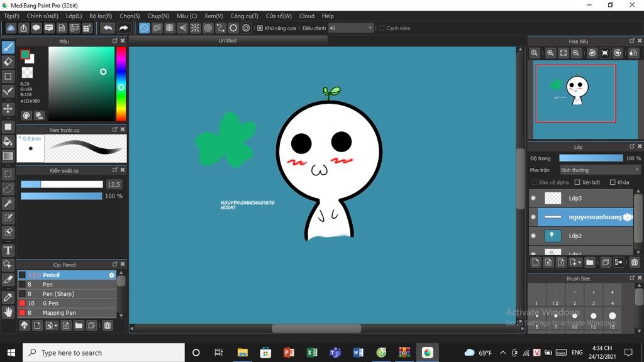Click the Navigator preview thumbnail
The image size is (644, 362).
(586, 100)
